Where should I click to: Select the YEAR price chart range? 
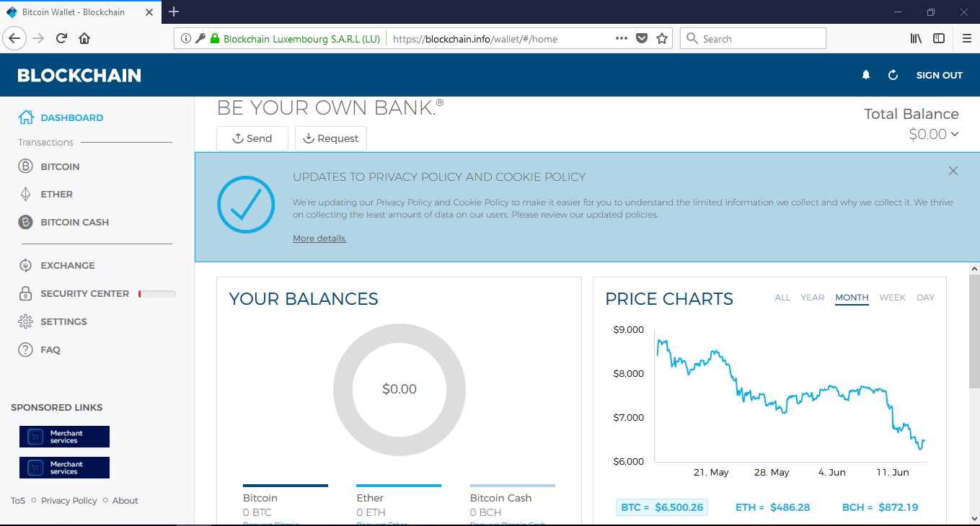tap(813, 298)
